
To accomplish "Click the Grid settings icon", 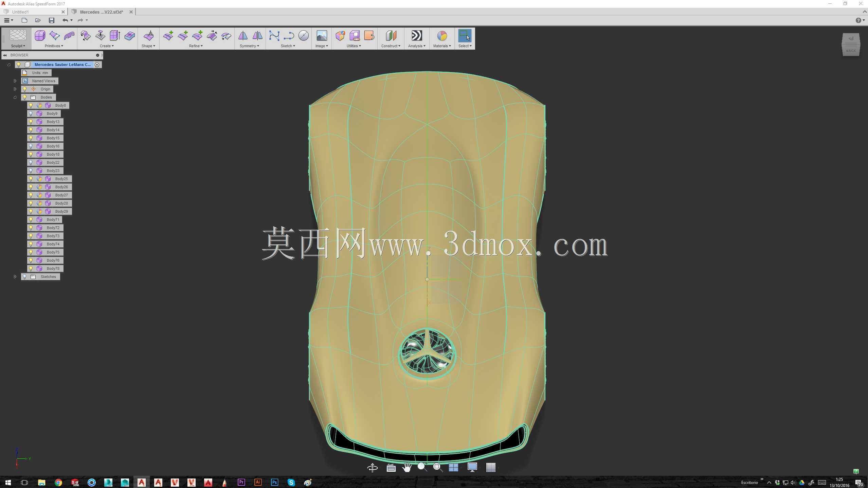I will pos(490,468).
